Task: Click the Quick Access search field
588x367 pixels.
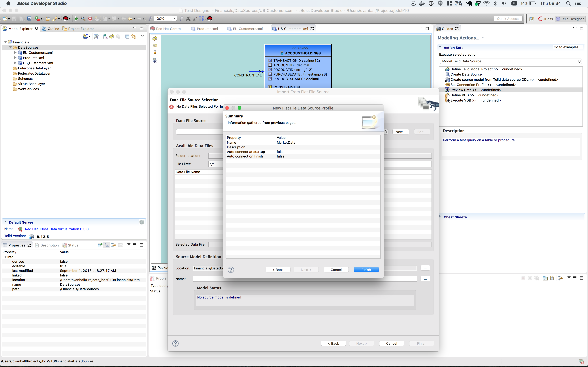Action: [508, 19]
